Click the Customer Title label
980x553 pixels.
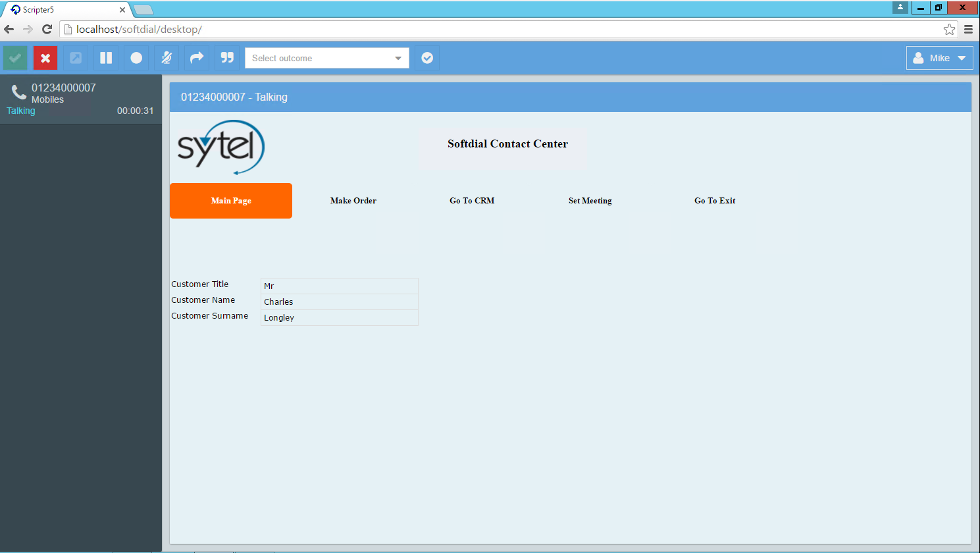point(200,284)
